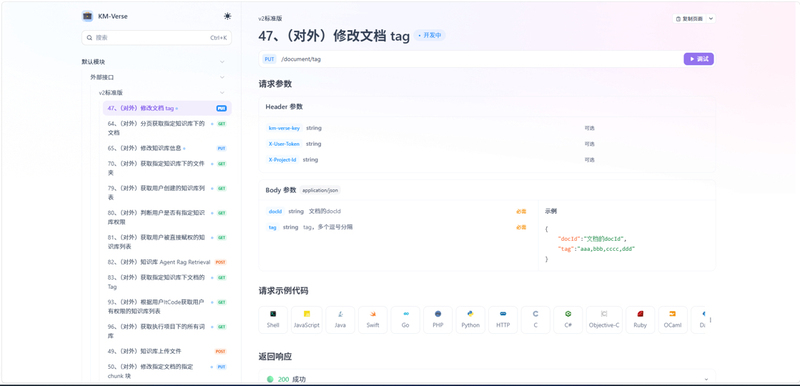800x386 pixels.
Task: Open 79、获取用户创建的知识库列表 entry
Action: [x=167, y=193]
